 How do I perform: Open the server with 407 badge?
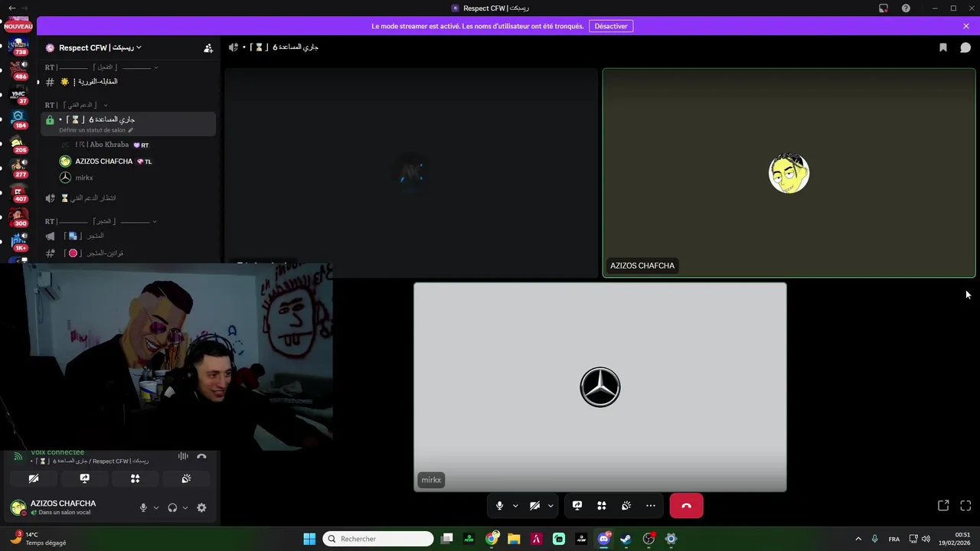click(x=18, y=192)
